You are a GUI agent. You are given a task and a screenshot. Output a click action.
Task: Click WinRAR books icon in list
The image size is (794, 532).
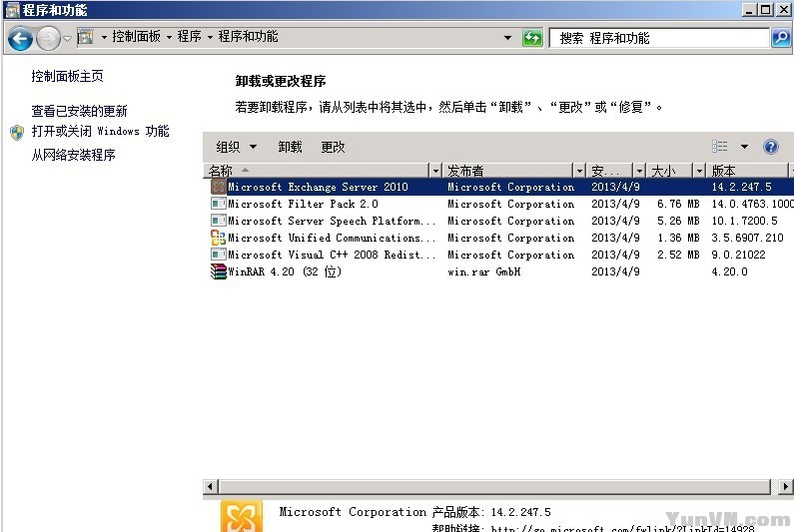click(219, 271)
